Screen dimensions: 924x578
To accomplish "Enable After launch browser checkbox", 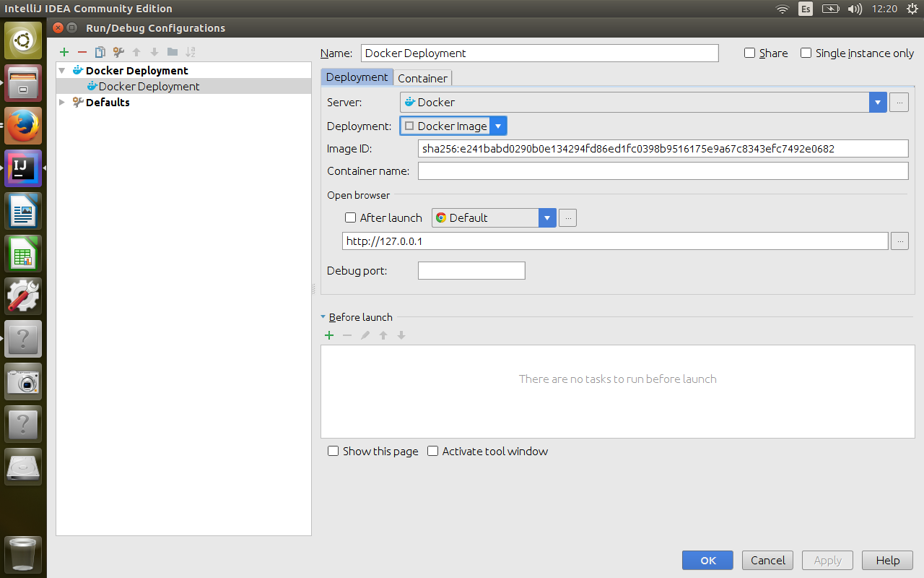I will pos(351,217).
